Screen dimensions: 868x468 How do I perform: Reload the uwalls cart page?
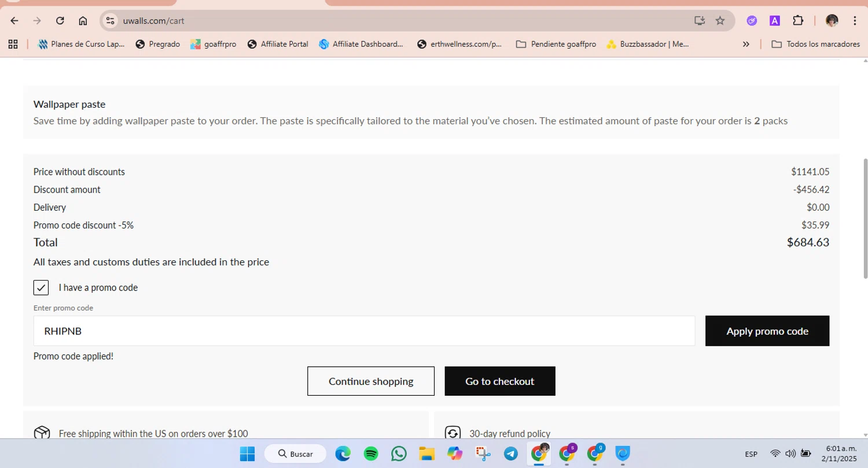pyautogui.click(x=60, y=21)
